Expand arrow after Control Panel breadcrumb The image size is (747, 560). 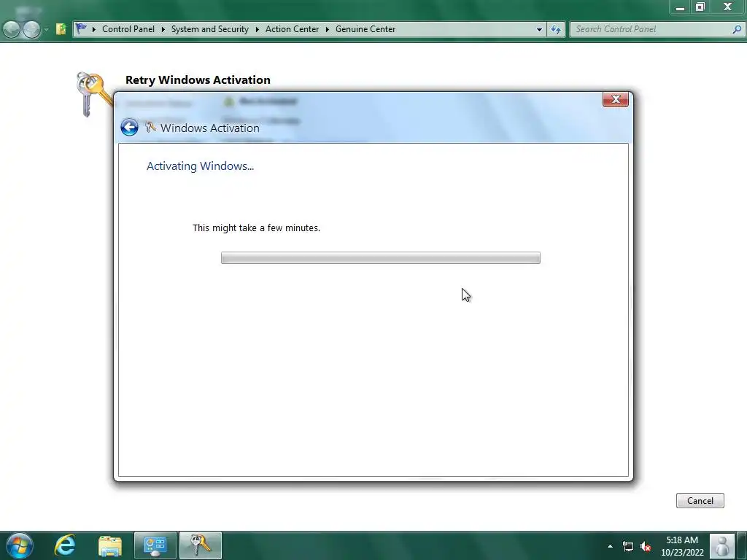(163, 29)
